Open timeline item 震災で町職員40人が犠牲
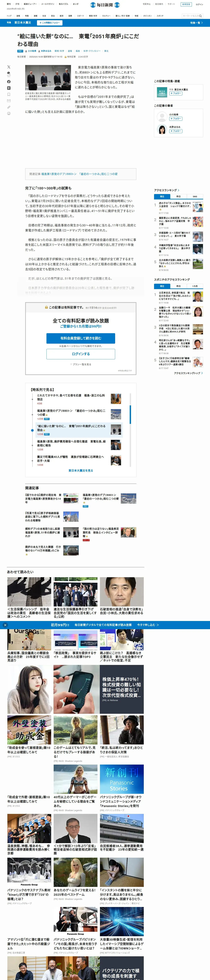The height and width of the screenshot is (980, 210). pos(70,459)
